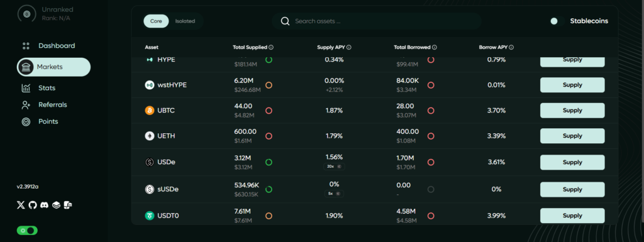
Task: Click Supply button for wstHYPE
Action: [x=572, y=85]
